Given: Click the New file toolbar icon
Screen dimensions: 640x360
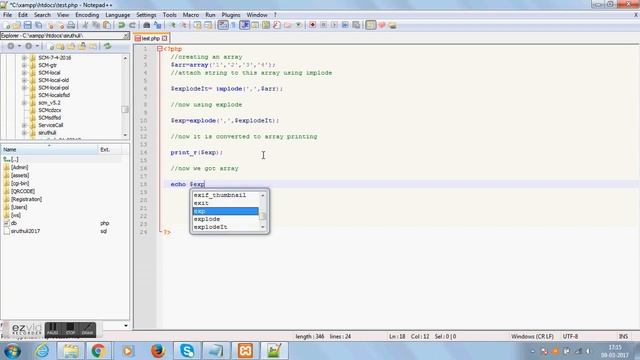Looking at the screenshot, I should (7, 25).
